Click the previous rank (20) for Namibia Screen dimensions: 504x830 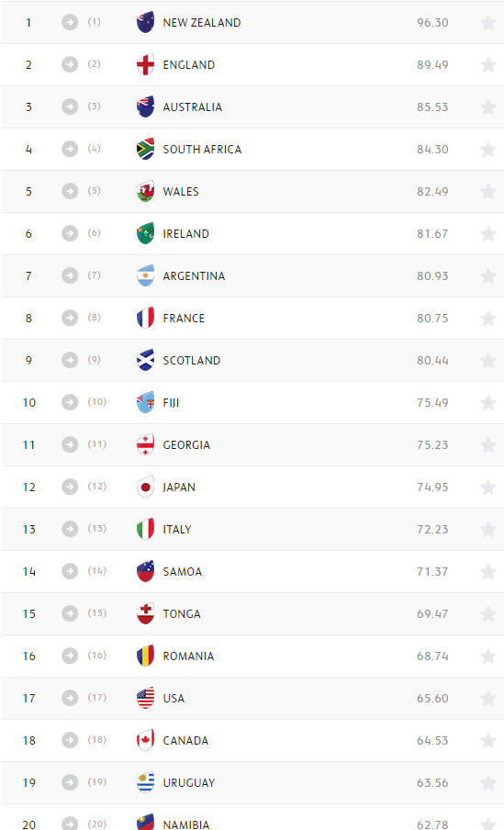97,824
